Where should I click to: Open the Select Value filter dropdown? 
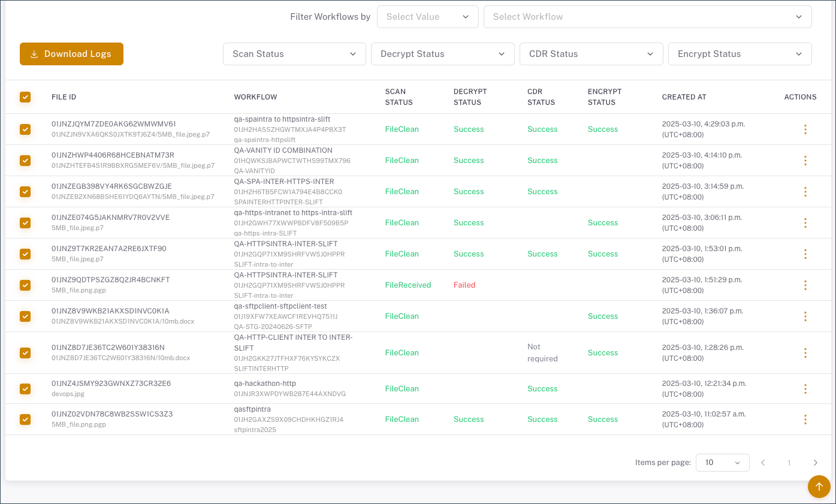(x=427, y=17)
